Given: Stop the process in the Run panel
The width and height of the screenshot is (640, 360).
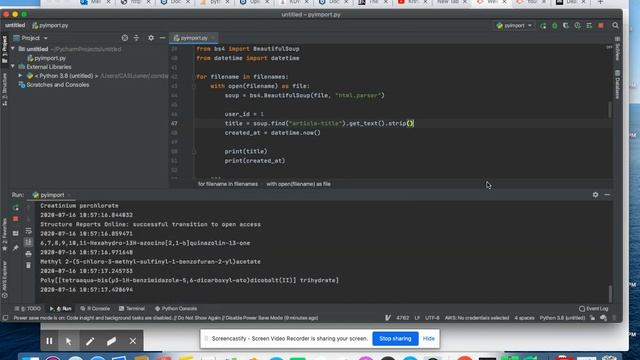Looking at the screenshot, I should coord(16,219).
